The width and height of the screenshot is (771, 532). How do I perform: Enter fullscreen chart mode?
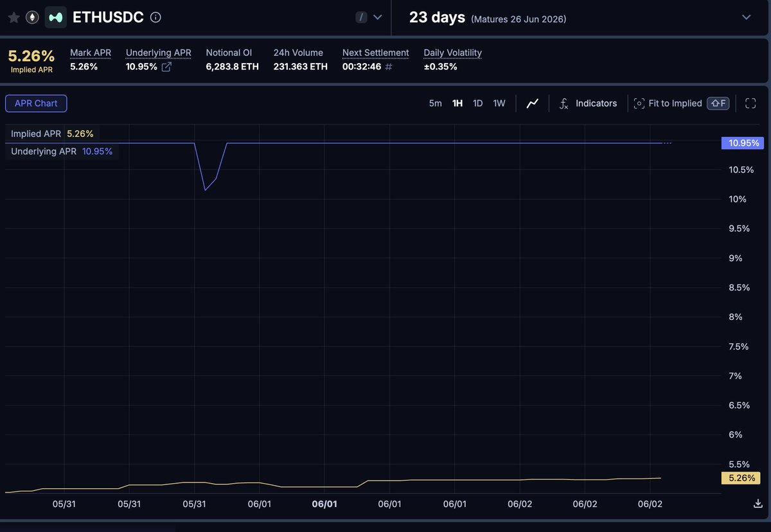(x=750, y=103)
